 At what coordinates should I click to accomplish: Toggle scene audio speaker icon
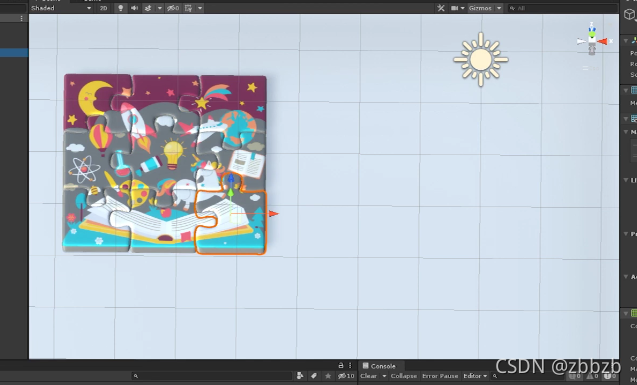(134, 8)
